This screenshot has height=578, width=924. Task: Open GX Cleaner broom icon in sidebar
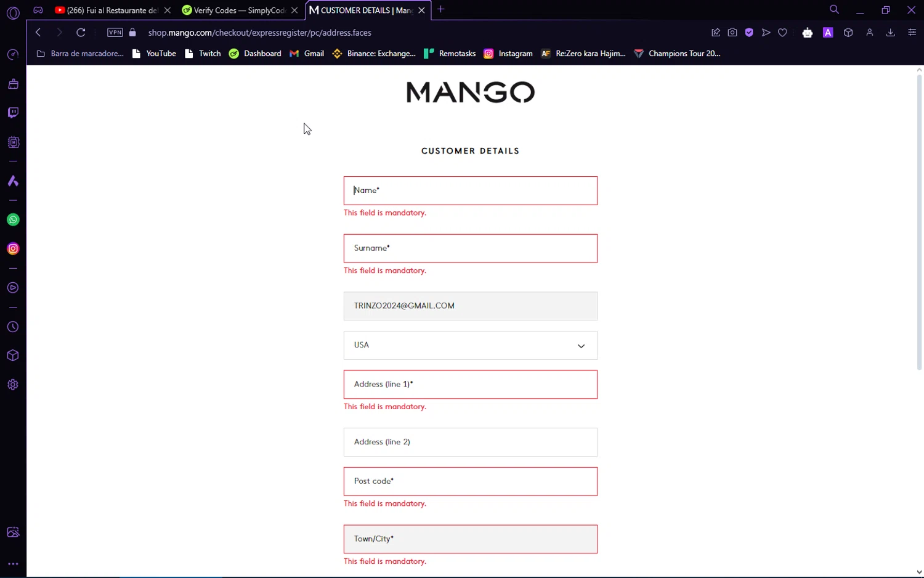[13, 84]
